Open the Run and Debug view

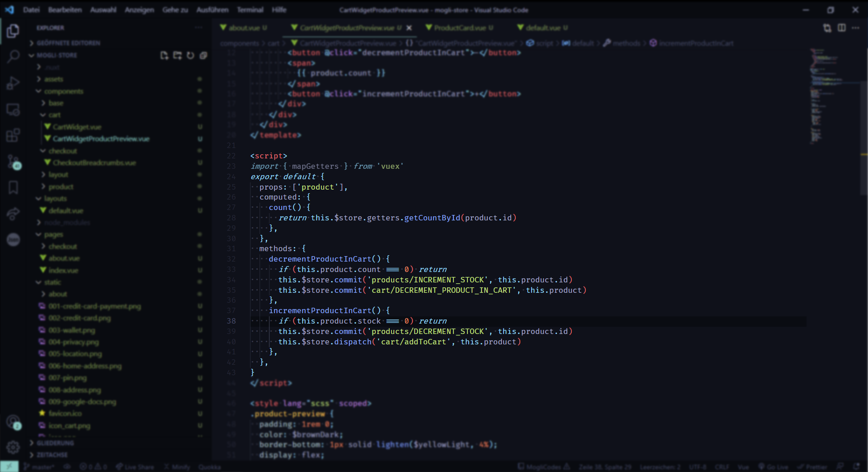pos(13,83)
